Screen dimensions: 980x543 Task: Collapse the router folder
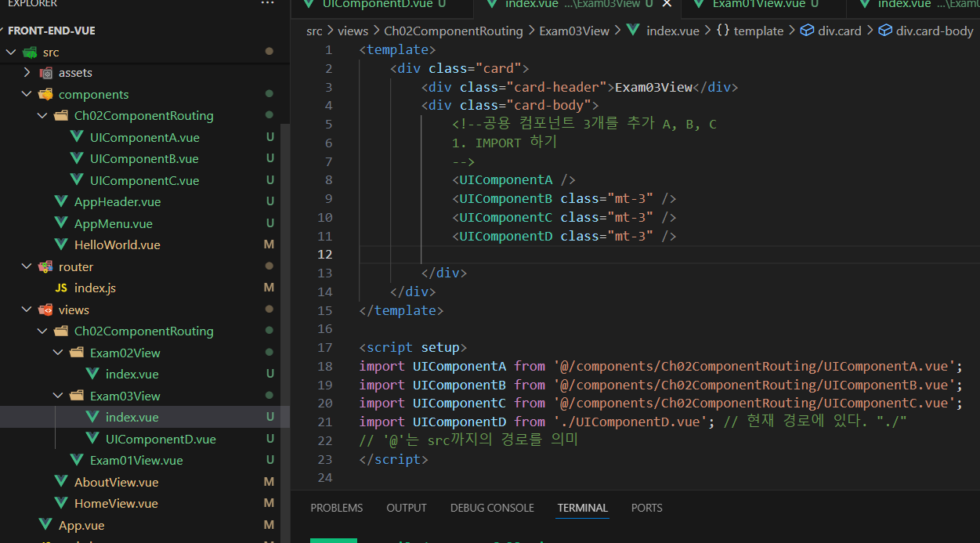(27, 266)
